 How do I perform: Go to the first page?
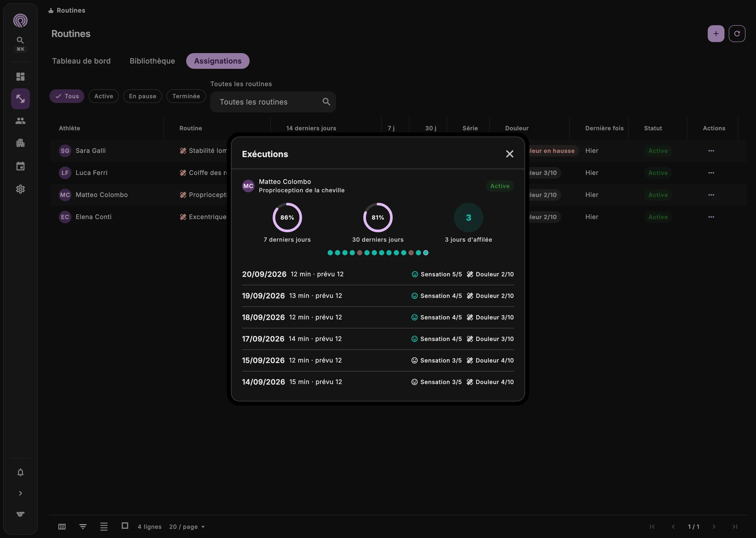point(652,527)
